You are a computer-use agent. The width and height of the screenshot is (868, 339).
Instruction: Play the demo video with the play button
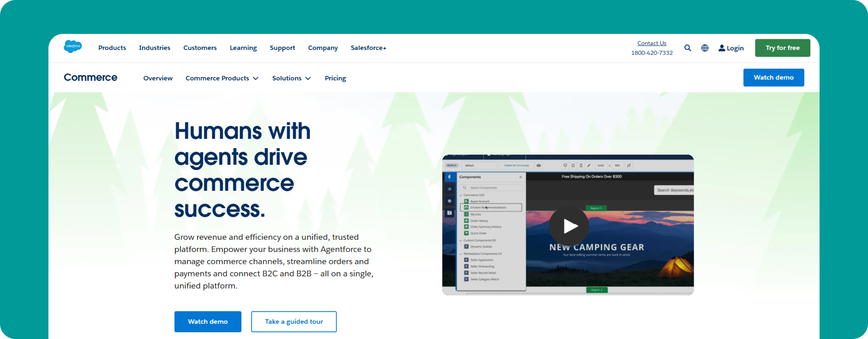pyautogui.click(x=569, y=226)
